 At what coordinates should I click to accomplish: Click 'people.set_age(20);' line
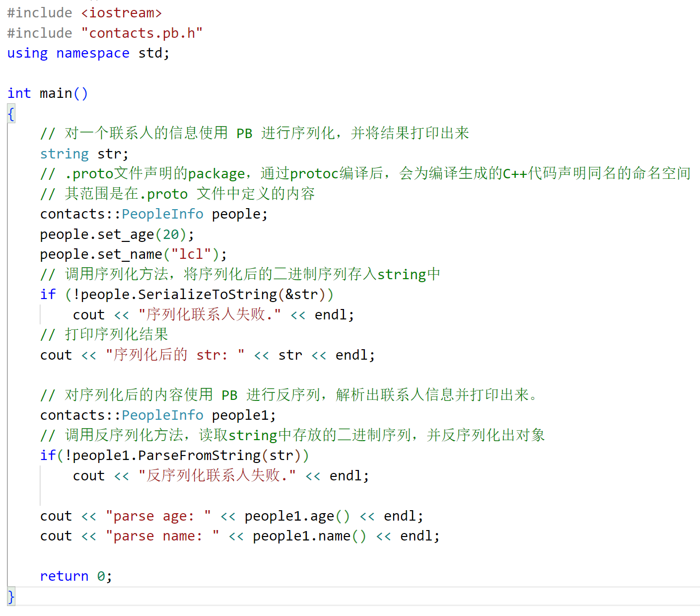(117, 234)
